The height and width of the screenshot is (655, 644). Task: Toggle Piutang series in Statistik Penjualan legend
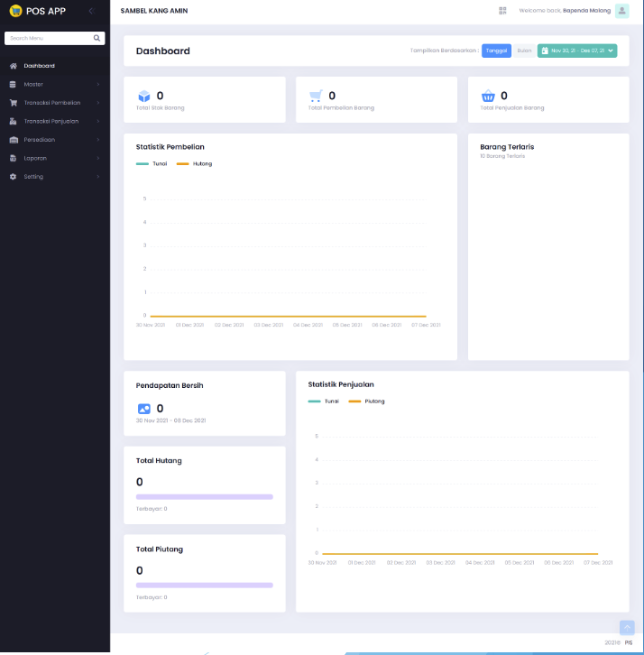pos(367,401)
